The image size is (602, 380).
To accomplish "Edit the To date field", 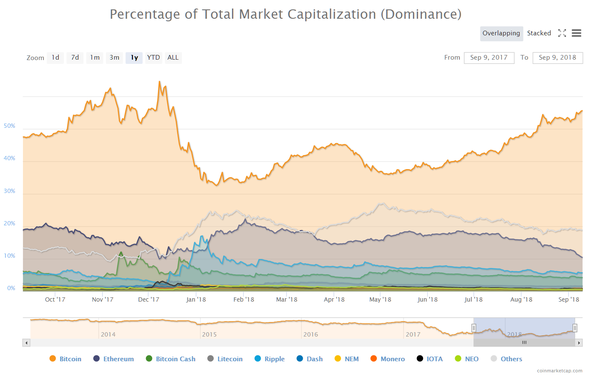I will [557, 58].
